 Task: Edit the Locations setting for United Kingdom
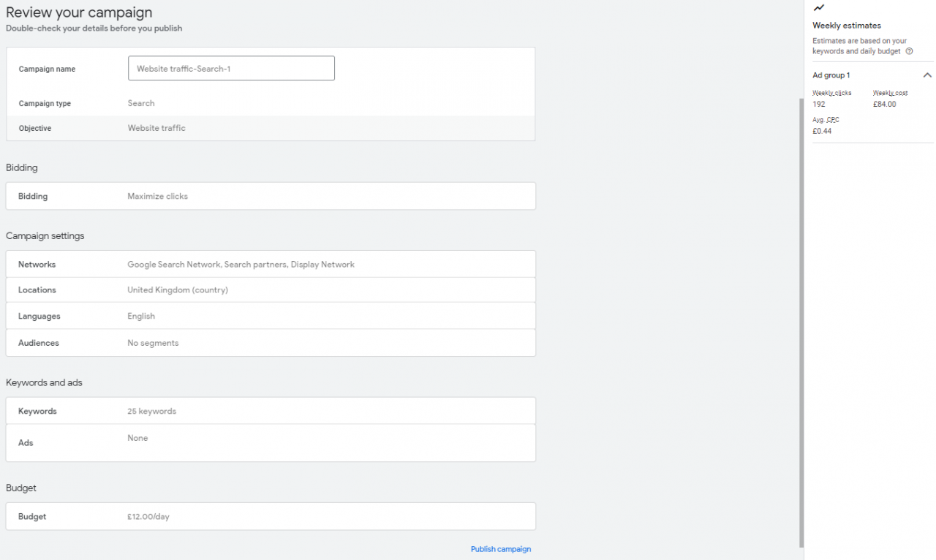point(271,290)
